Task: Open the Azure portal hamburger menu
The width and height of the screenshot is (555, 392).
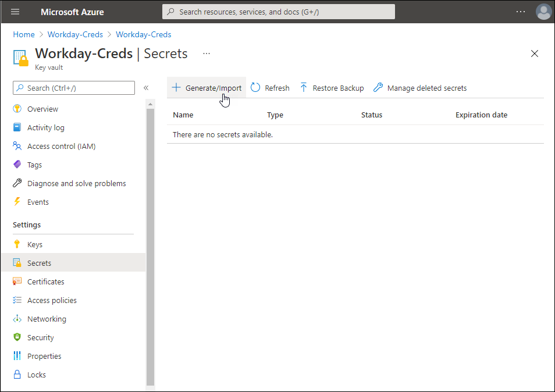Action: coord(15,12)
